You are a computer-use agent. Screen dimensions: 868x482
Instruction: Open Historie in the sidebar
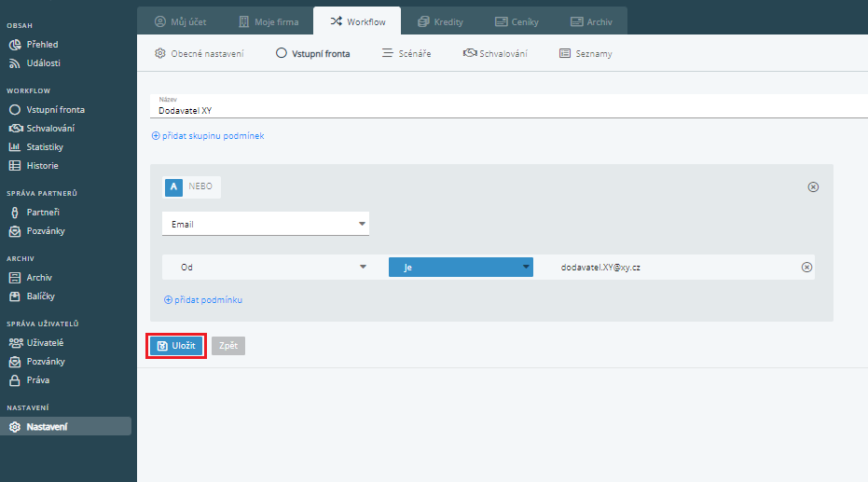pyautogui.click(x=42, y=166)
